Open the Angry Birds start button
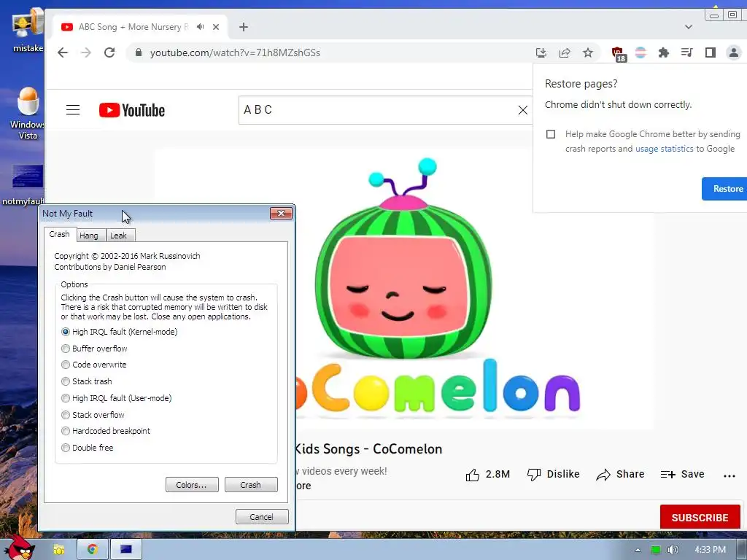 click(18, 548)
